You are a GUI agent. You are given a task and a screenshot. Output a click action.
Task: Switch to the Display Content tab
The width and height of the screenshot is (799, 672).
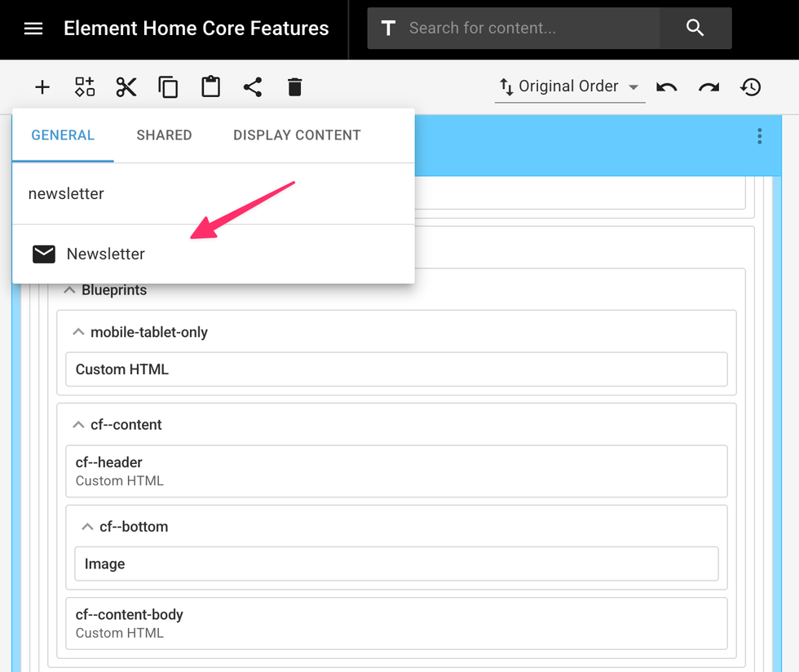[297, 135]
